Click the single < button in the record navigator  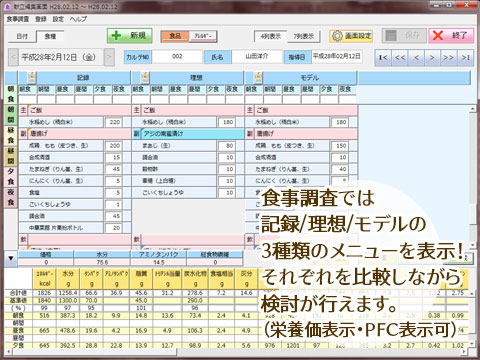coord(416,58)
